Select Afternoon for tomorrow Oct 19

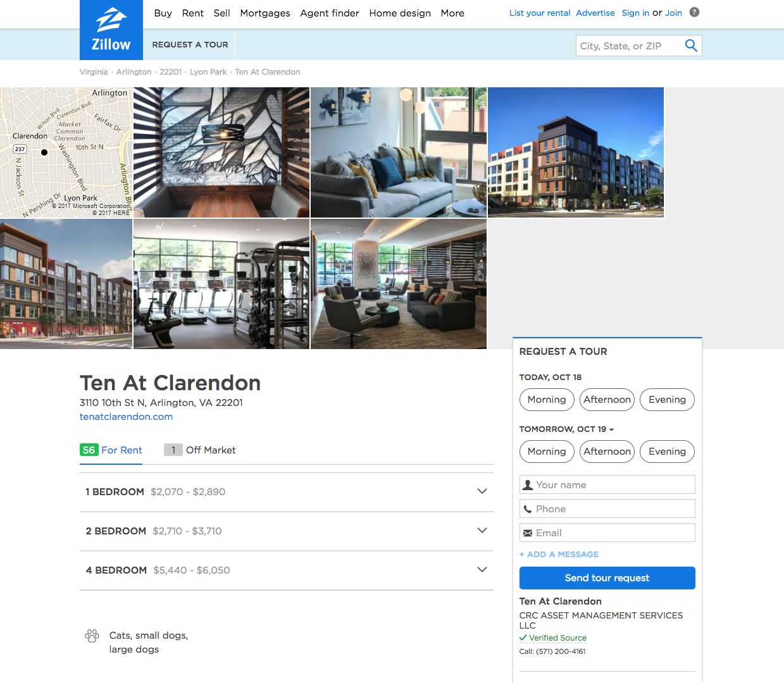pos(607,452)
